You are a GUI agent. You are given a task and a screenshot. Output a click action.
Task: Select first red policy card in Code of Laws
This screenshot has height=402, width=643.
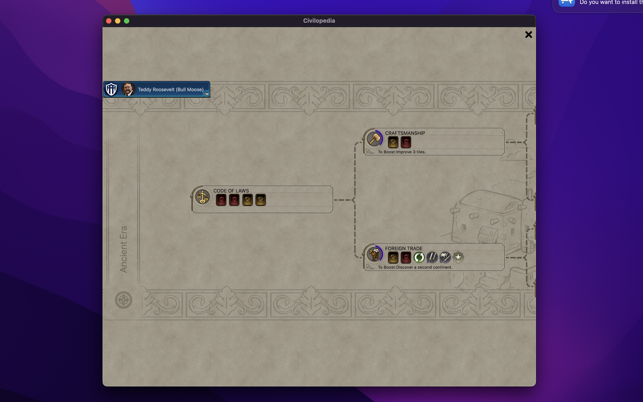221,200
